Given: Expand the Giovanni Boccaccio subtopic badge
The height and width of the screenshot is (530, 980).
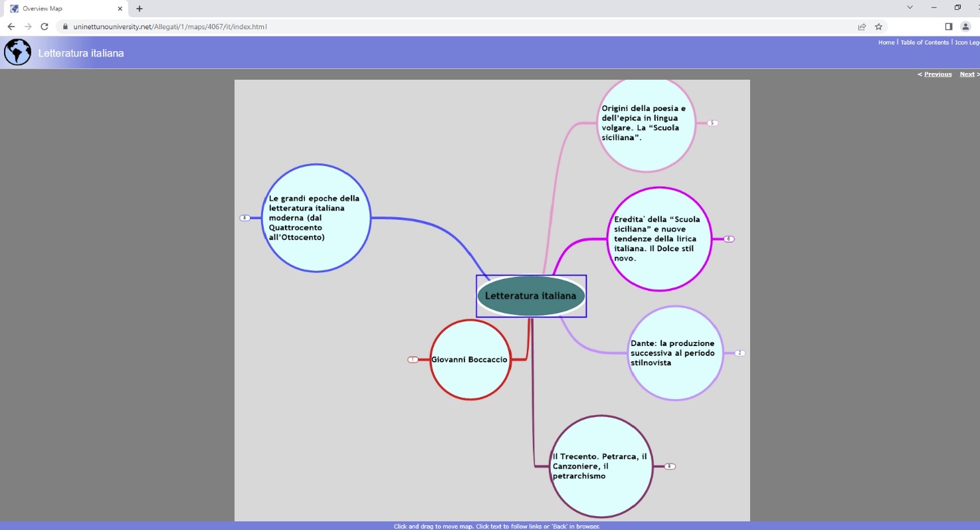Looking at the screenshot, I should (x=413, y=360).
